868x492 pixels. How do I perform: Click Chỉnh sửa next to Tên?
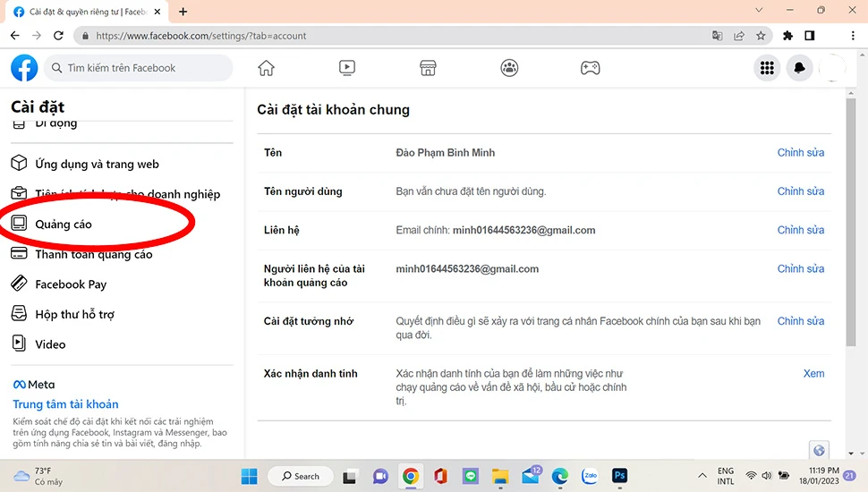[800, 153]
